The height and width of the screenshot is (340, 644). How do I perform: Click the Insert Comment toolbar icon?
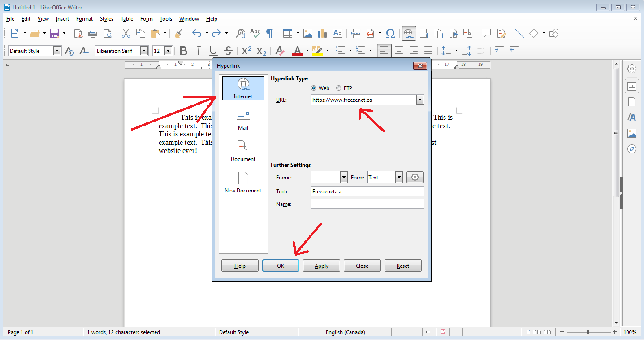[x=486, y=33]
